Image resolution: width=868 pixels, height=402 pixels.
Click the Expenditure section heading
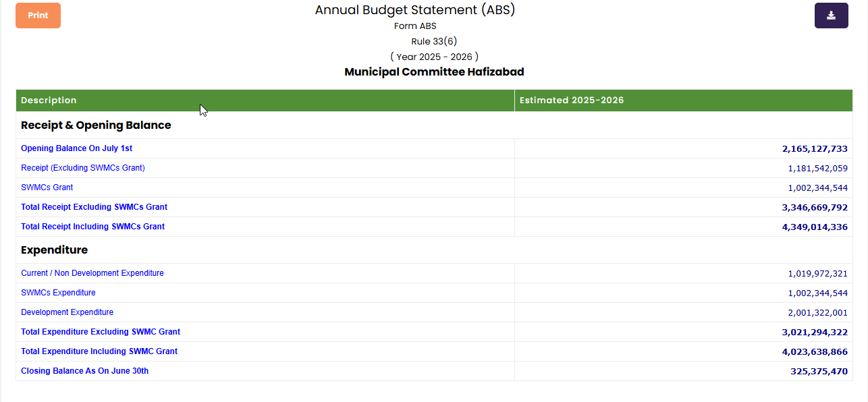click(x=54, y=250)
